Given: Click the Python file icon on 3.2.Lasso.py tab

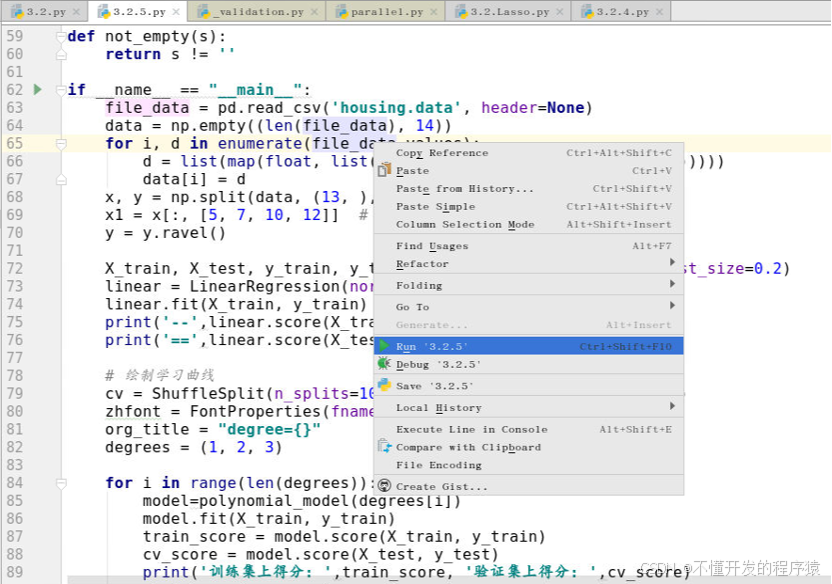Looking at the screenshot, I should click(462, 11).
